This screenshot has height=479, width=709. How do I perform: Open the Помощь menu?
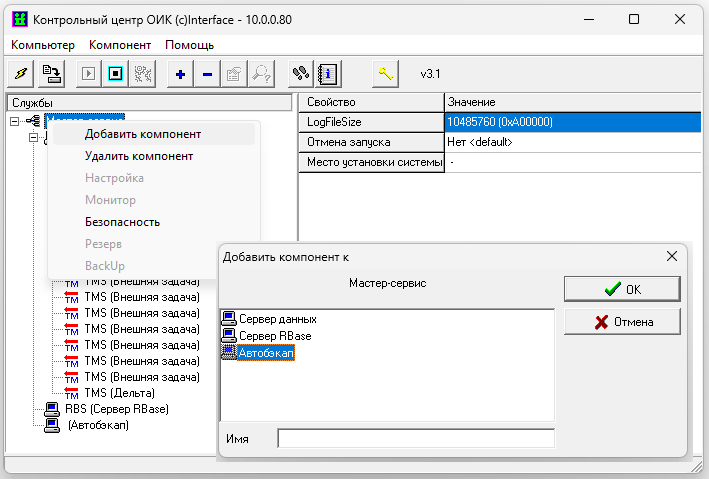[x=189, y=45]
